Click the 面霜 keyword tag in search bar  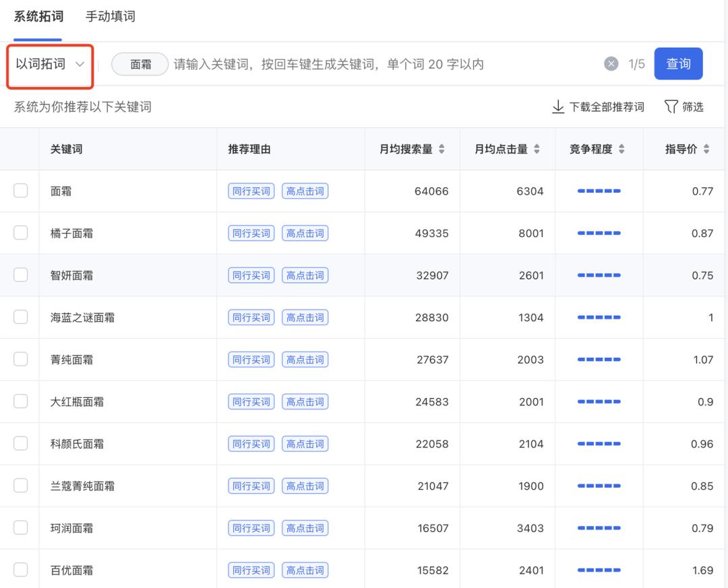pyautogui.click(x=140, y=63)
